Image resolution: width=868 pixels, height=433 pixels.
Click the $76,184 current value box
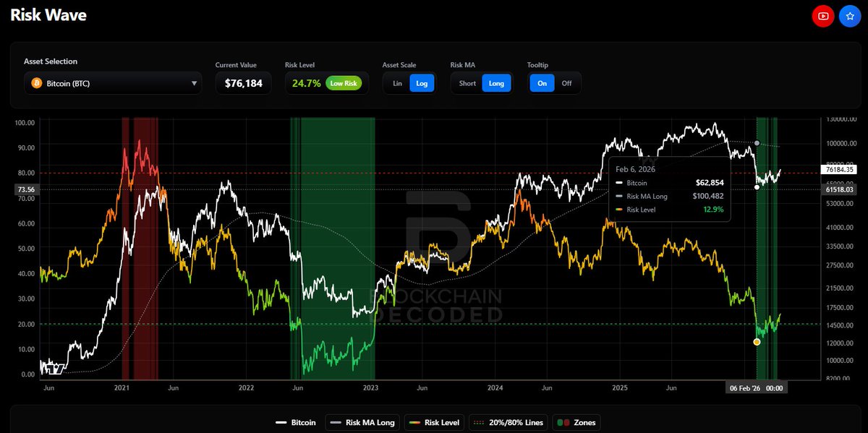[243, 83]
